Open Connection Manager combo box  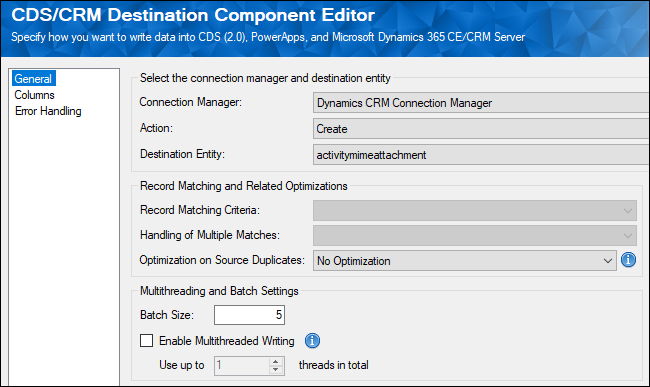[481, 103]
